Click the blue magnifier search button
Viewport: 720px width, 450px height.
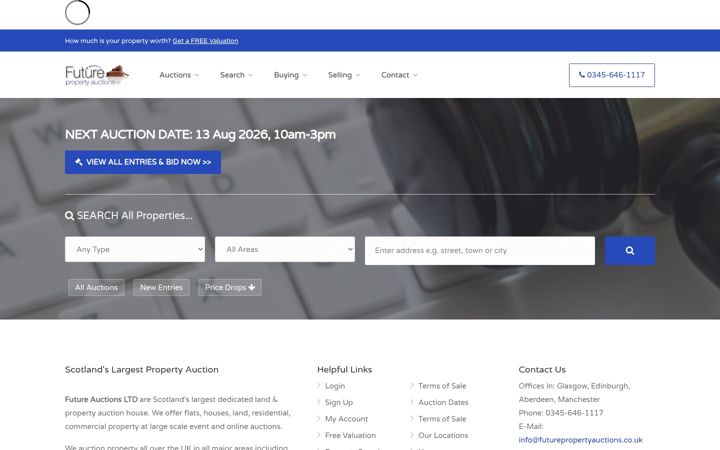coord(630,251)
